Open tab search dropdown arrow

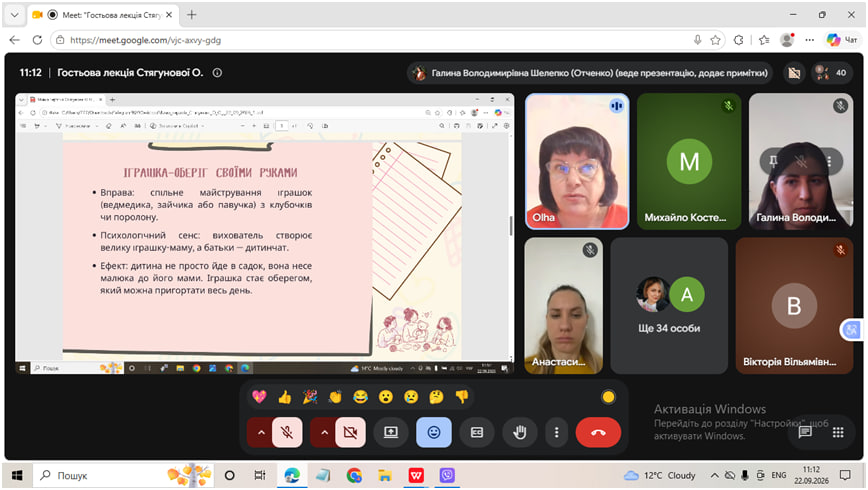15,15
